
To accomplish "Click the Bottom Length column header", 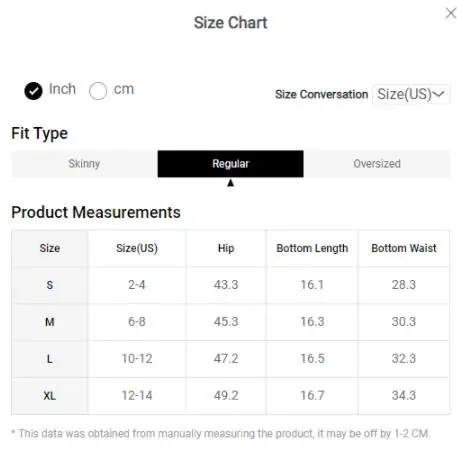I will [x=312, y=248].
